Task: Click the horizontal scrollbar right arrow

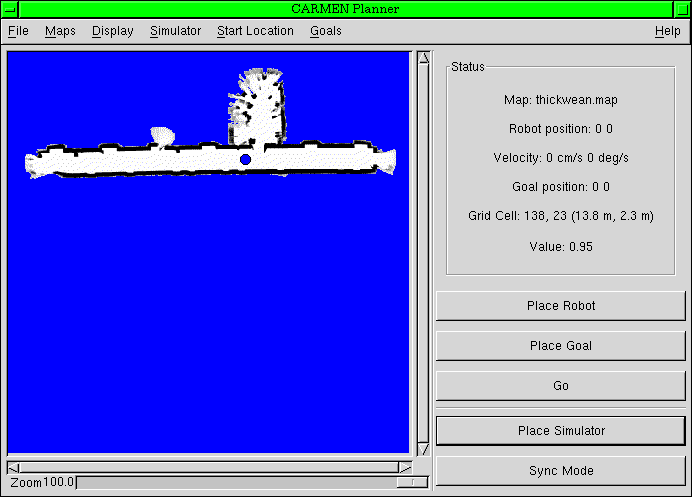Action: point(405,467)
